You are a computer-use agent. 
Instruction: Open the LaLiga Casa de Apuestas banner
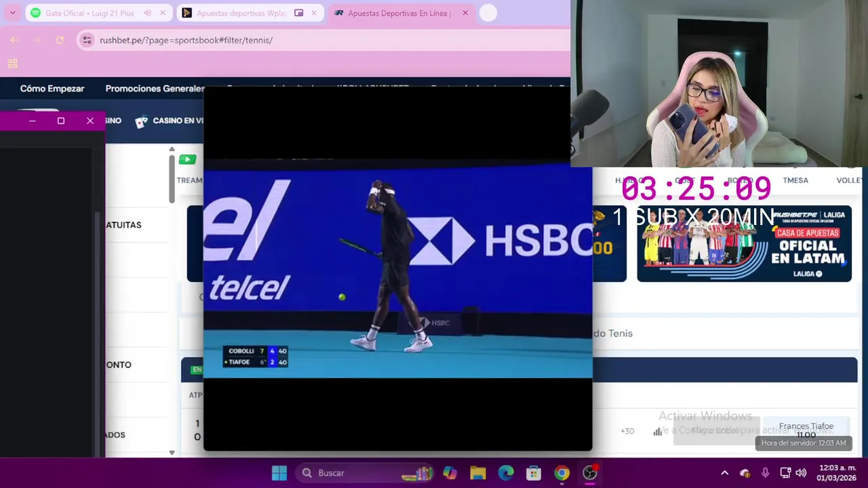[744, 243]
